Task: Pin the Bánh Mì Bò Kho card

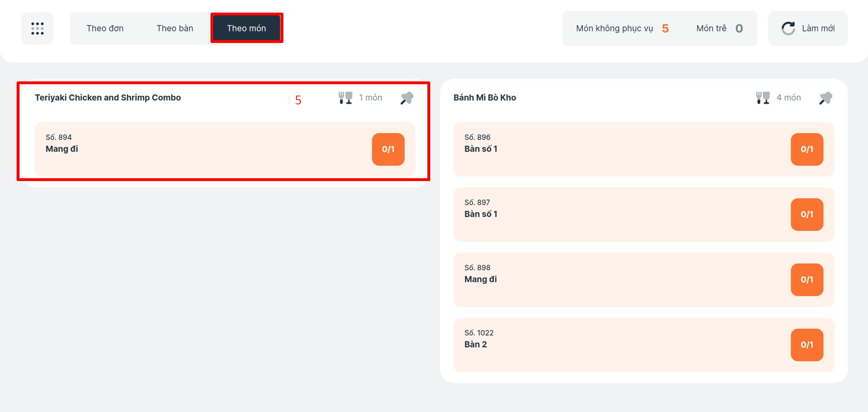Action: coord(826,98)
